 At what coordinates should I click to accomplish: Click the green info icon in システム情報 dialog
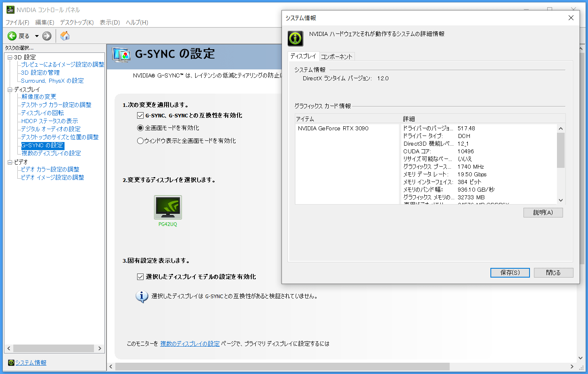click(x=296, y=38)
